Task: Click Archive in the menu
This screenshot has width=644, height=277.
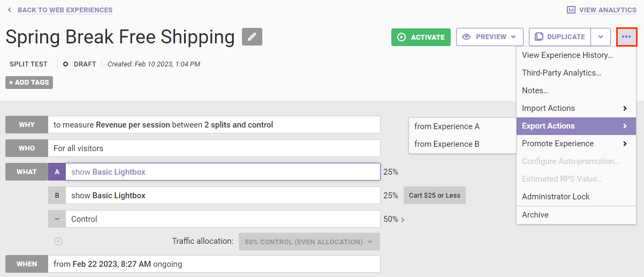Action: pos(535,215)
